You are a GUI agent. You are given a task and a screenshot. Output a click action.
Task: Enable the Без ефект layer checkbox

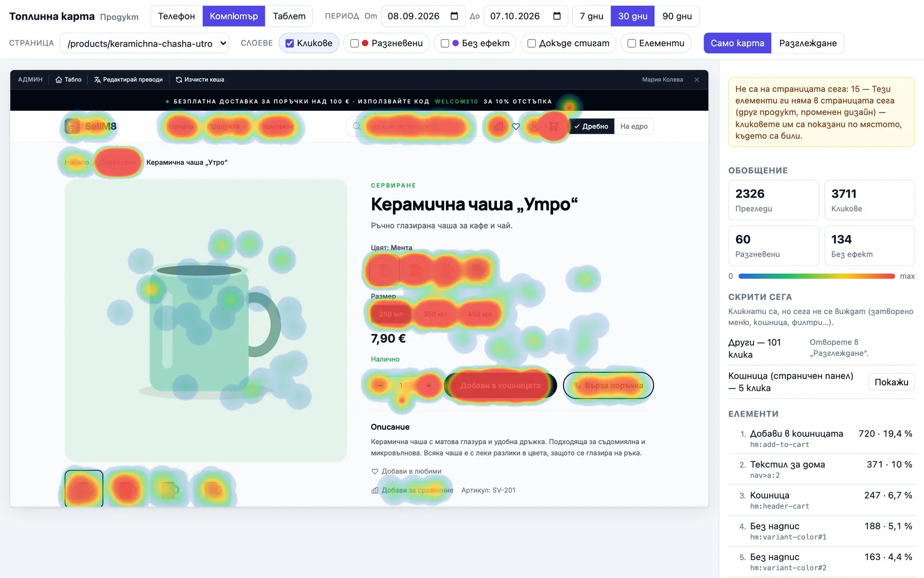tap(445, 43)
